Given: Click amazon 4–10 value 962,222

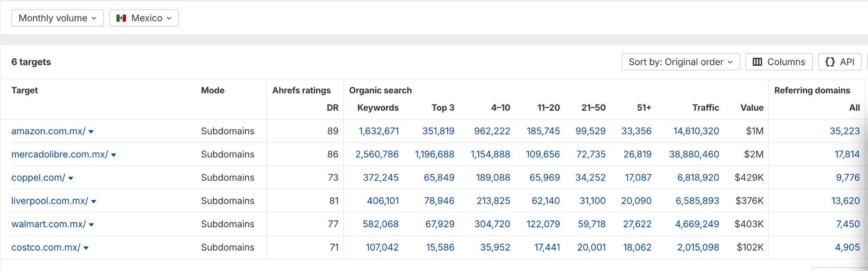Looking at the screenshot, I should 492,131.
